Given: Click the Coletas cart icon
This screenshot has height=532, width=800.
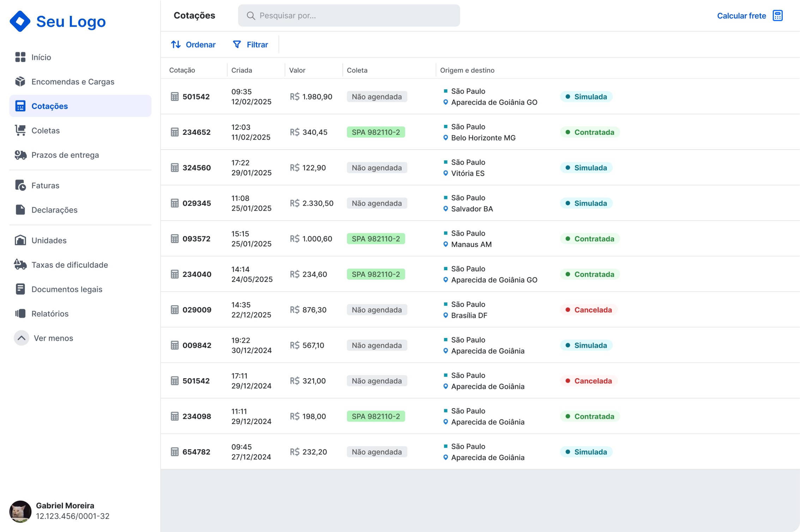Looking at the screenshot, I should 20,131.
